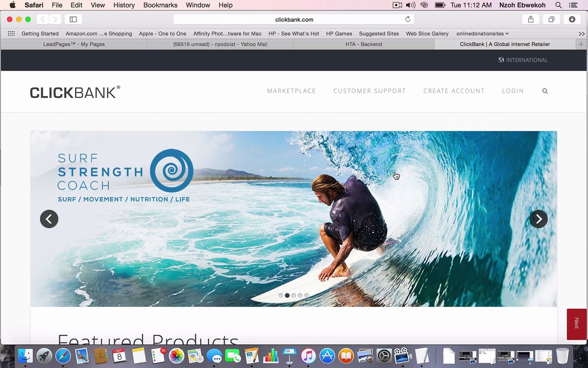Select the first carousel dot
Viewport: 588px width, 368px height.
(281, 295)
